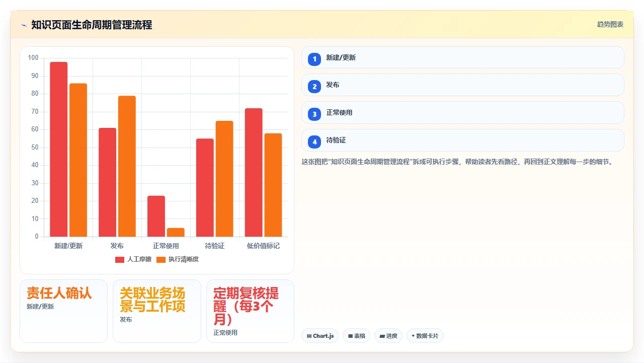
Task: Click the title 知识页面生命周期管理流程
Action: (92, 25)
